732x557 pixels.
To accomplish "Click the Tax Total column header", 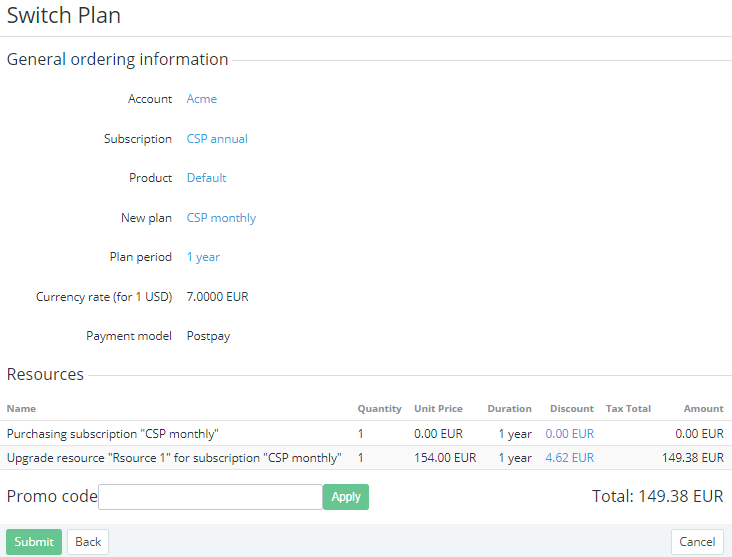I will coord(628,409).
